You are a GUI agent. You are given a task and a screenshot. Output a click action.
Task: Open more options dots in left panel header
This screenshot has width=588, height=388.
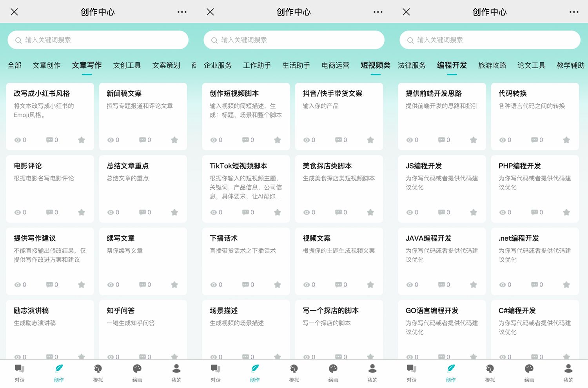pyautogui.click(x=182, y=12)
